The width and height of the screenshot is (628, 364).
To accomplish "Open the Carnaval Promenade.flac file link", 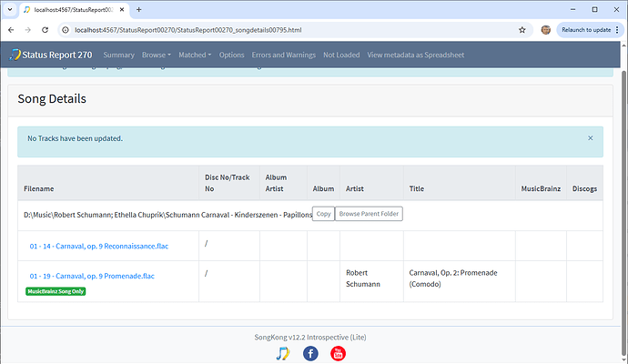I will (x=91, y=276).
